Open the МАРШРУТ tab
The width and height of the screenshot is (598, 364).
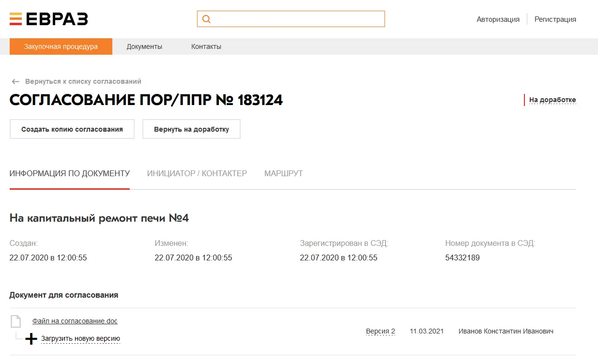(283, 173)
